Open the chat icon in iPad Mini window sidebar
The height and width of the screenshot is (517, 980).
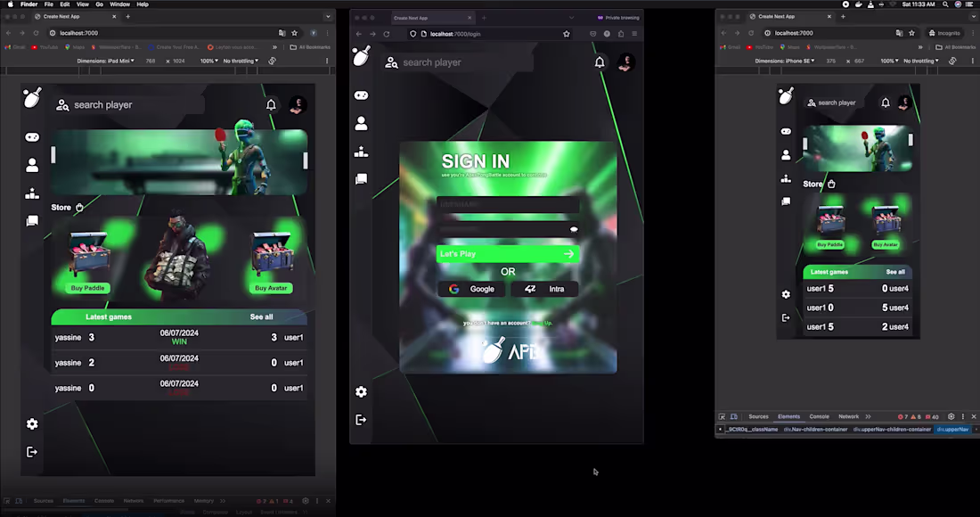(32, 221)
